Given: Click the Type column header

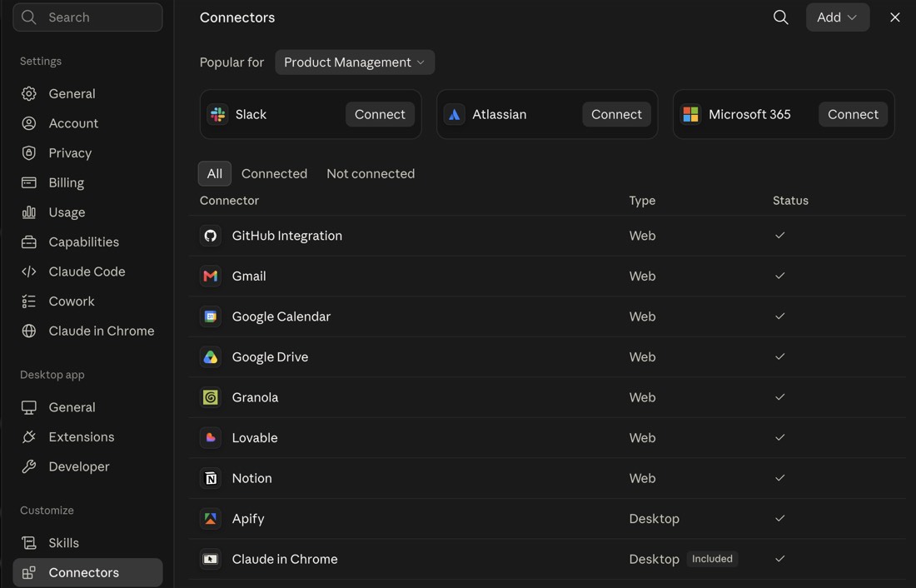Looking at the screenshot, I should pos(642,201).
